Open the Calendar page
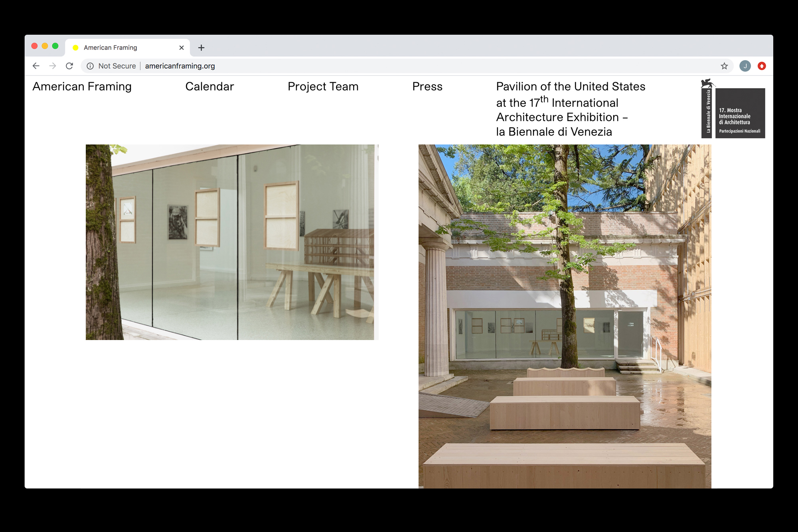 [x=209, y=87]
